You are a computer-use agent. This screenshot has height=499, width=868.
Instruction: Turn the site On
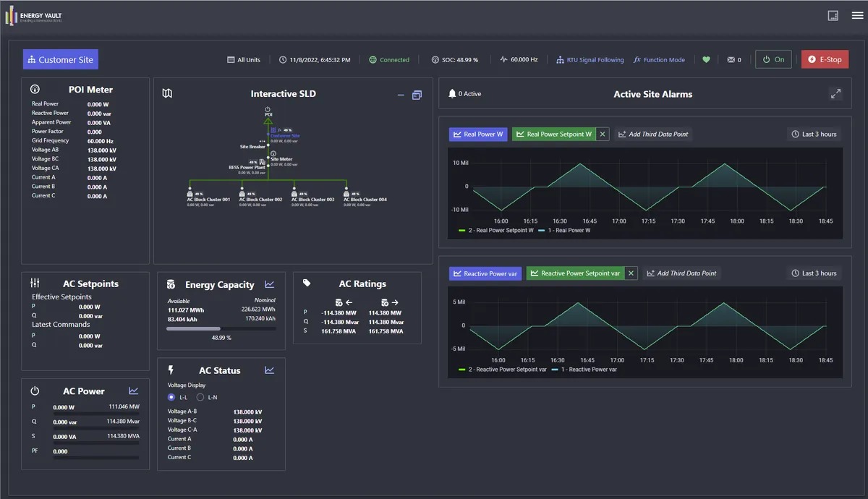773,59
